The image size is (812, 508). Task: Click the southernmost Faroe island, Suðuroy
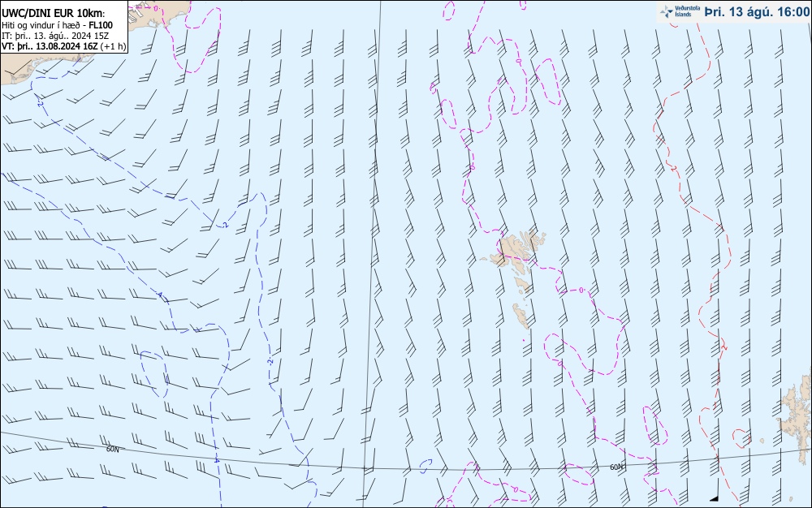pyautogui.click(x=521, y=315)
